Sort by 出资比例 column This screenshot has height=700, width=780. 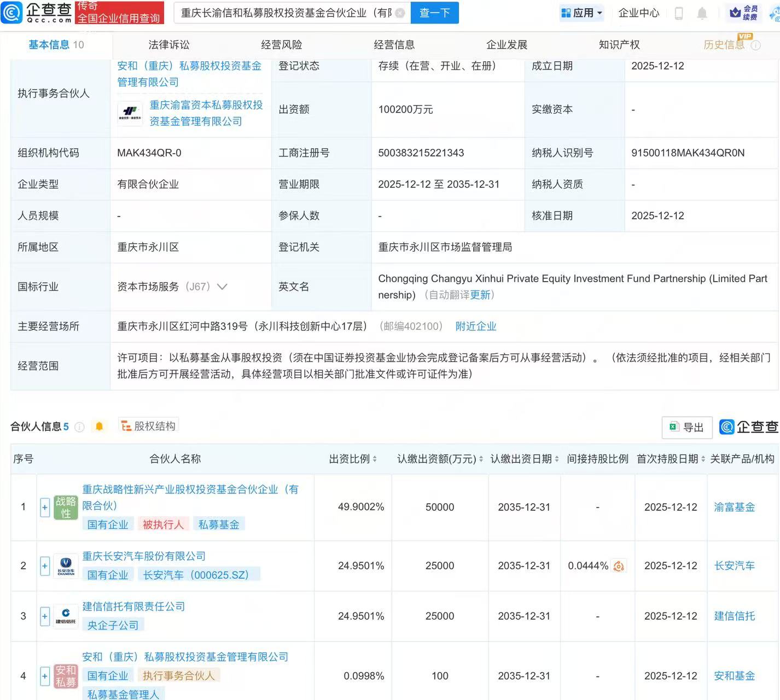pos(375,459)
